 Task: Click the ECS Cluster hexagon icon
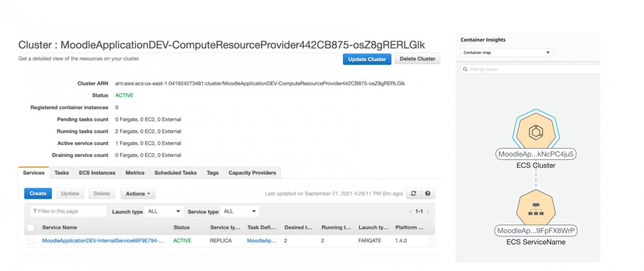click(537, 132)
